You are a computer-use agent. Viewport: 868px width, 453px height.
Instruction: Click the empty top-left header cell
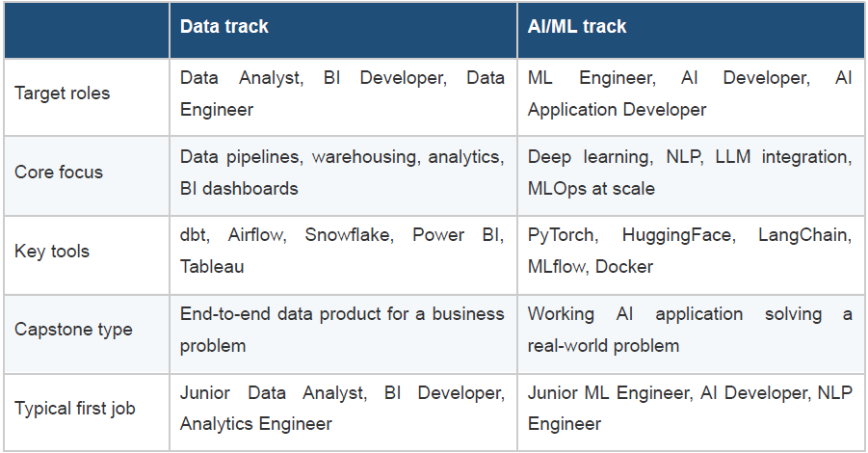(x=87, y=31)
